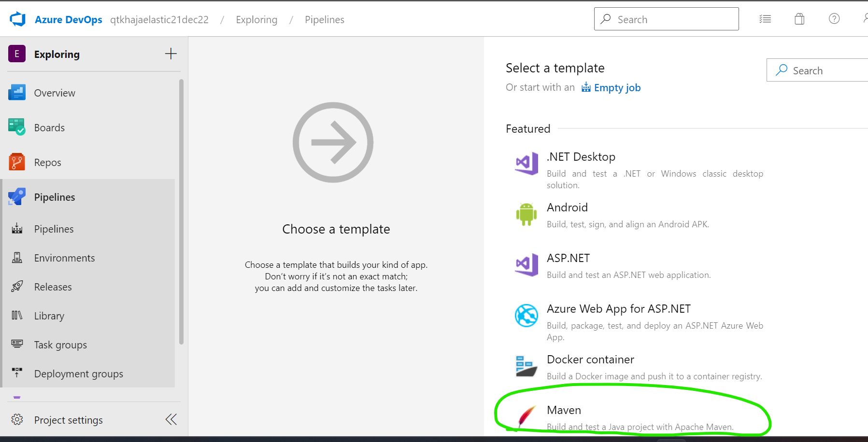868x442 pixels.
Task: Select the Docker container template
Action: pos(590,360)
